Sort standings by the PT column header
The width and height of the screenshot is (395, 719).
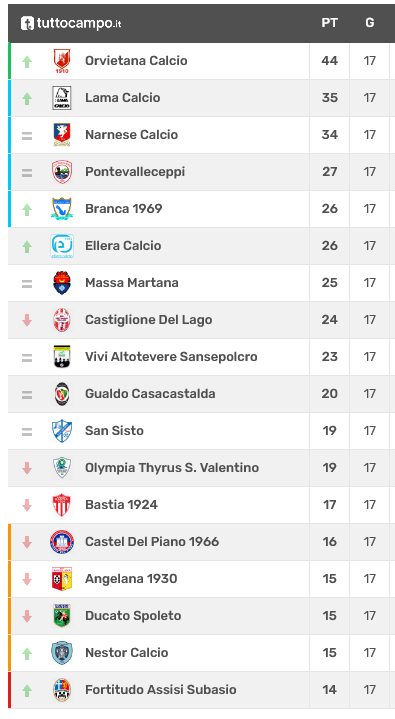click(329, 23)
